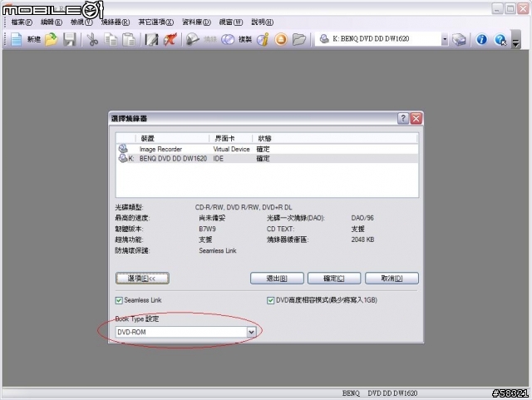Image resolution: width=532 pixels, height=400 pixels.
Task: Open the file browser folder icon
Action: (299, 39)
